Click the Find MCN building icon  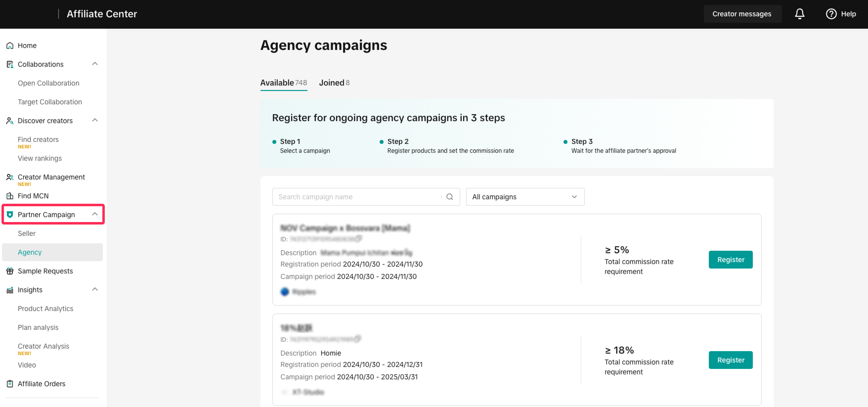pyautogui.click(x=10, y=196)
